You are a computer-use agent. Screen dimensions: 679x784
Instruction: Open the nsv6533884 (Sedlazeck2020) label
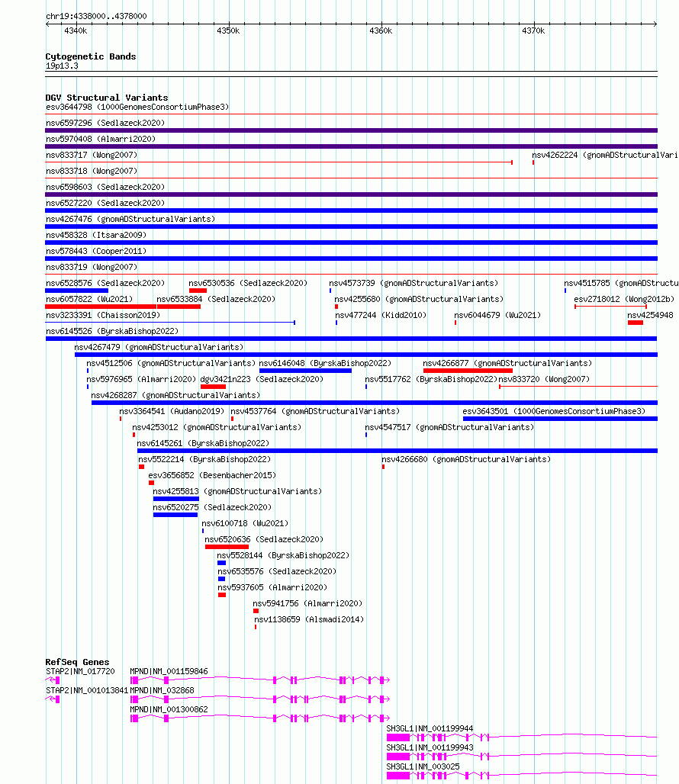[216, 299]
